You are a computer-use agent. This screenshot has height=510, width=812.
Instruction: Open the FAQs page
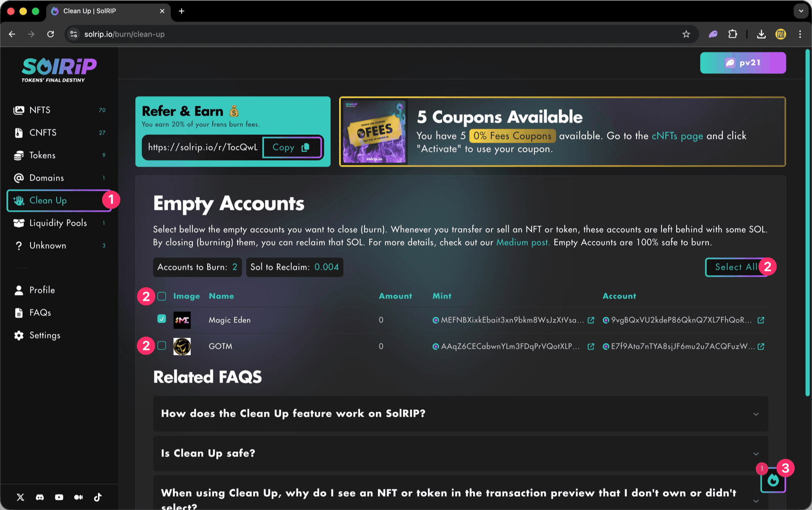33,313
